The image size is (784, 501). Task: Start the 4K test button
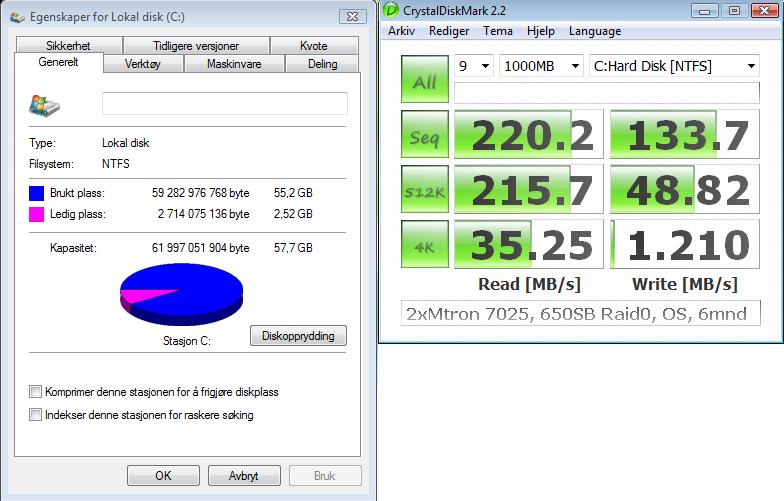(425, 244)
